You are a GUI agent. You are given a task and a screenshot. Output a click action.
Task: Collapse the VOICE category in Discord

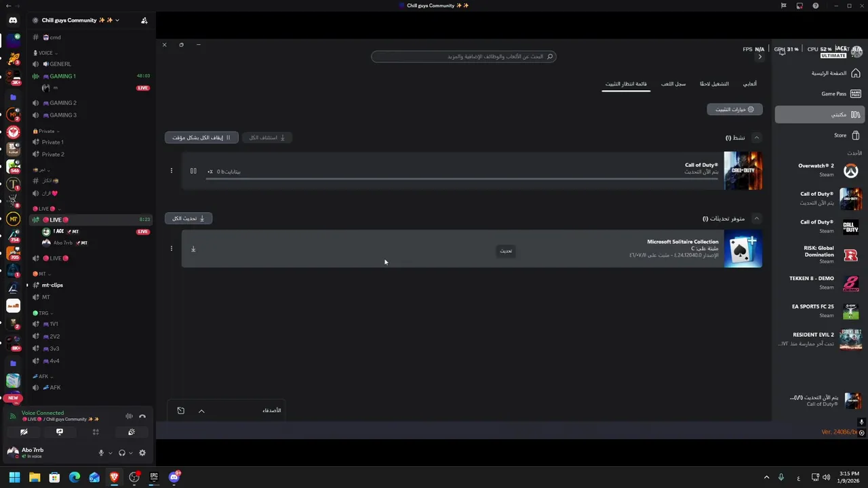click(x=45, y=53)
